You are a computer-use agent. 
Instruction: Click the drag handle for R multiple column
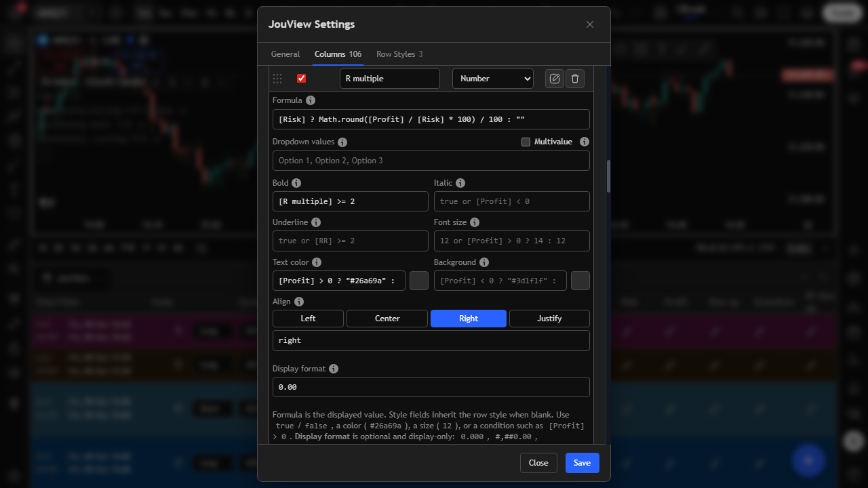[x=277, y=79]
